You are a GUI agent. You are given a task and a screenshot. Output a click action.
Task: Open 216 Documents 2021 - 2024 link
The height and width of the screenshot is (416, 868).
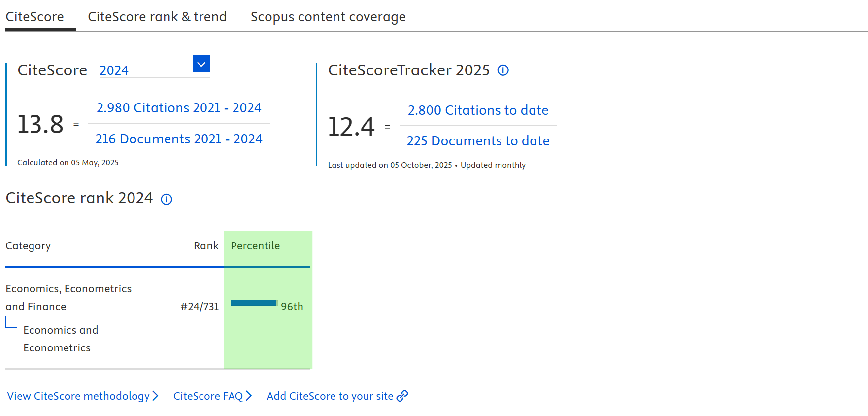click(179, 139)
